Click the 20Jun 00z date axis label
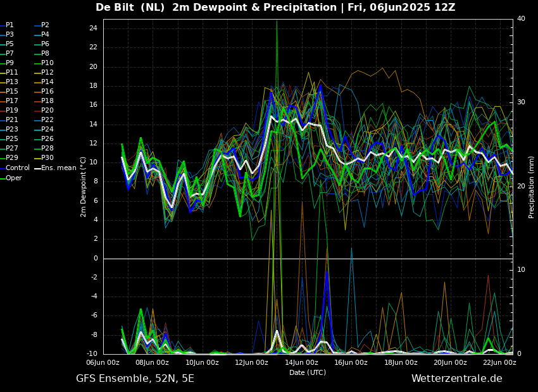Viewport: 538px width, 392px height. (450, 362)
